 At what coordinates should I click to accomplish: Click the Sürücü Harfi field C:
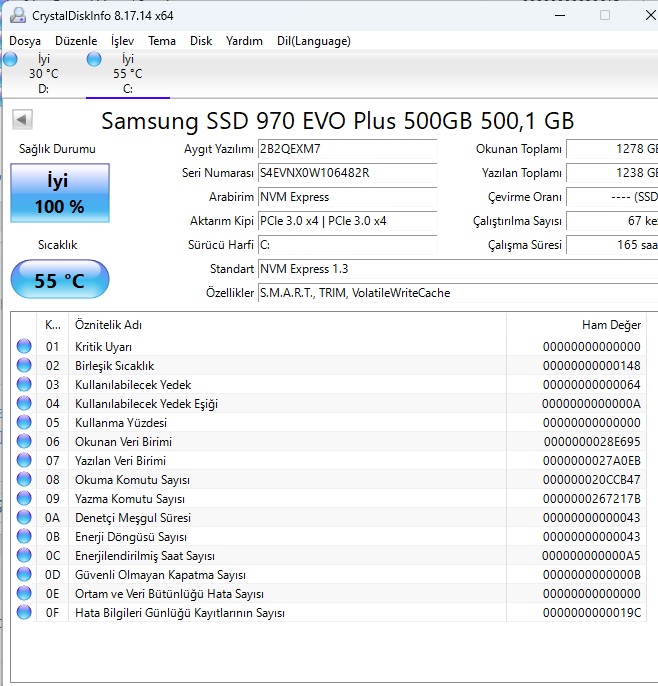(x=347, y=245)
